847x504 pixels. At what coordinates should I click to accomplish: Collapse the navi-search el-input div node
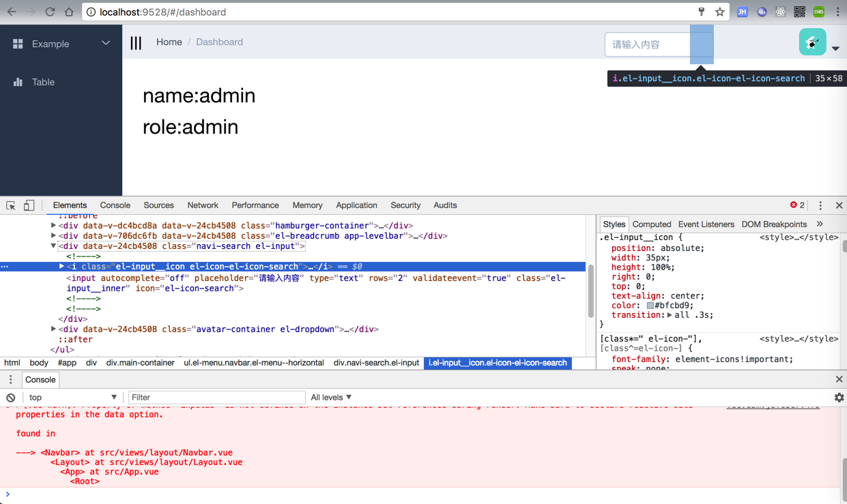click(x=53, y=246)
